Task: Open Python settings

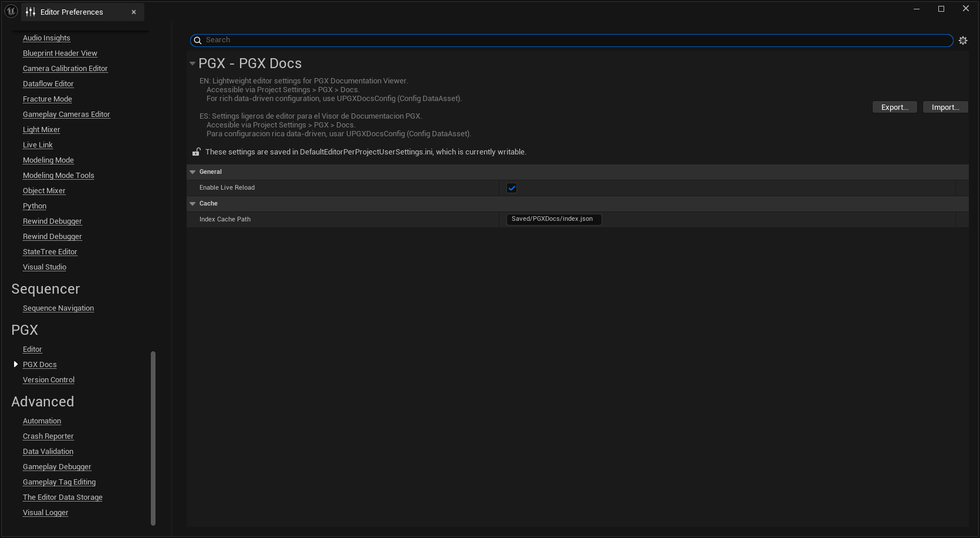Action: click(35, 206)
